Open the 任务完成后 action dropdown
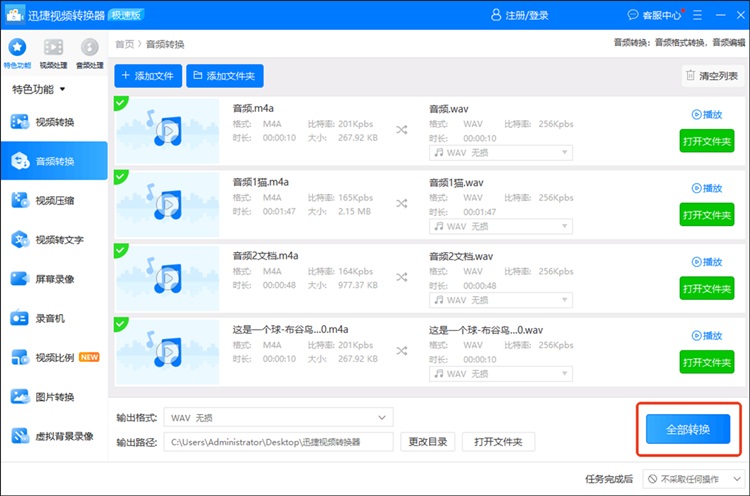Screen dimensions: 750x496 point(693,478)
